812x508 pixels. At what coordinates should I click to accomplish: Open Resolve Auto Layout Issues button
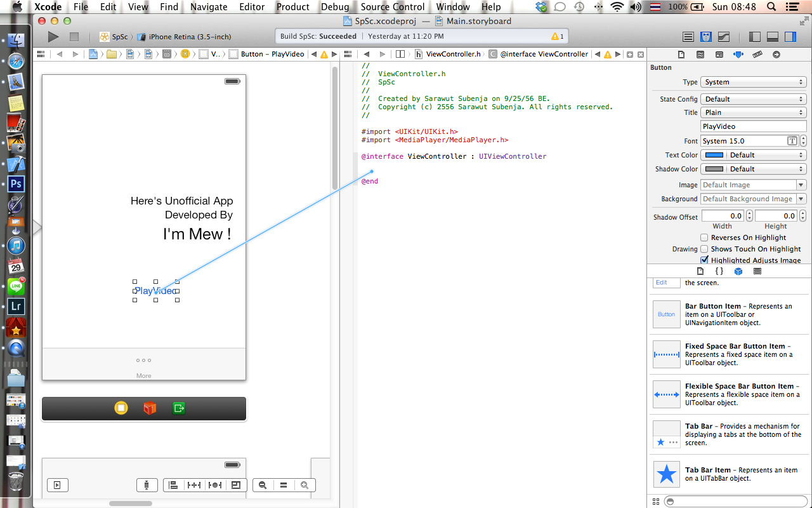(215, 485)
